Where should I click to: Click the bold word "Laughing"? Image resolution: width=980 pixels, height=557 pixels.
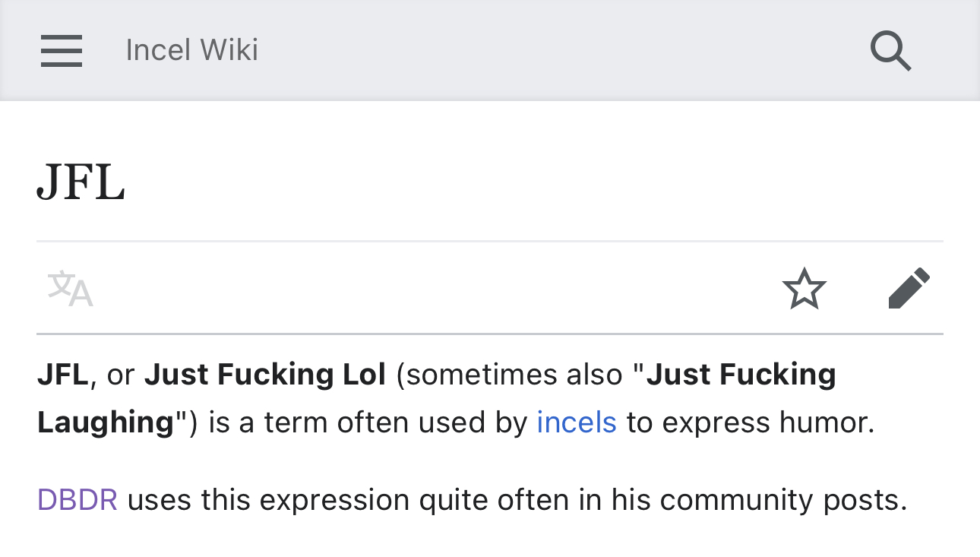[106, 422]
